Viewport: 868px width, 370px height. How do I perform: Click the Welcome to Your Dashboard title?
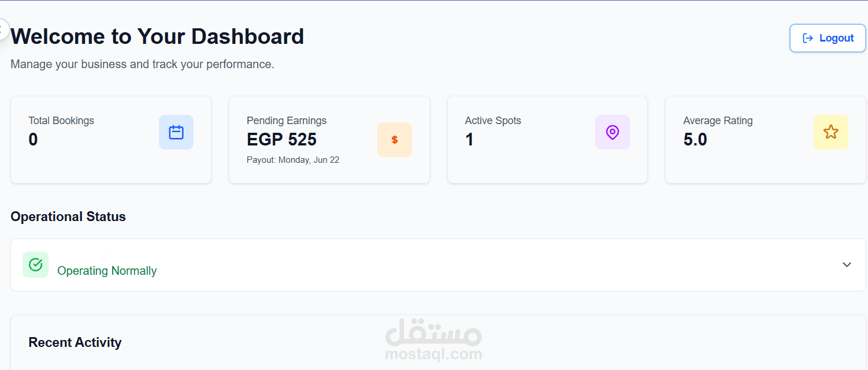pos(157,36)
